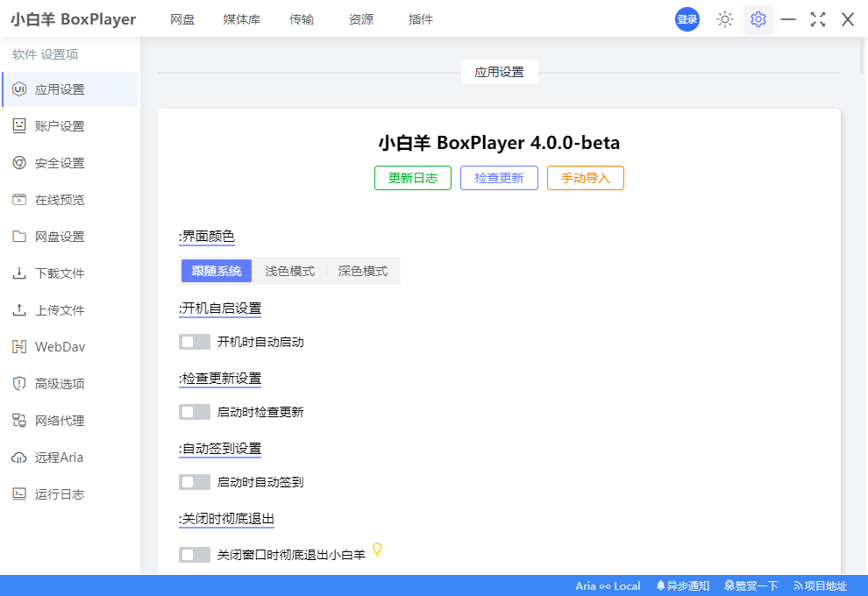Turn on 启动时自动签到
This screenshot has height=596, width=868.
pos(195,481)
